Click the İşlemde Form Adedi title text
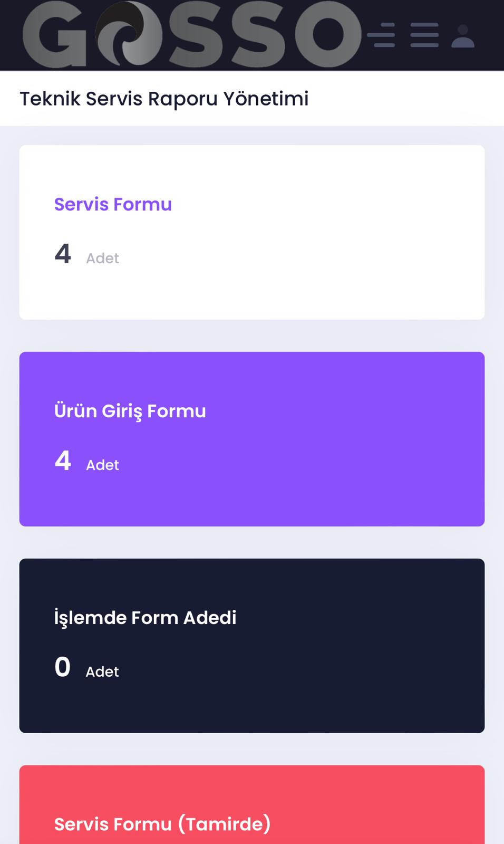504x844 pixels. pos(145,618)
